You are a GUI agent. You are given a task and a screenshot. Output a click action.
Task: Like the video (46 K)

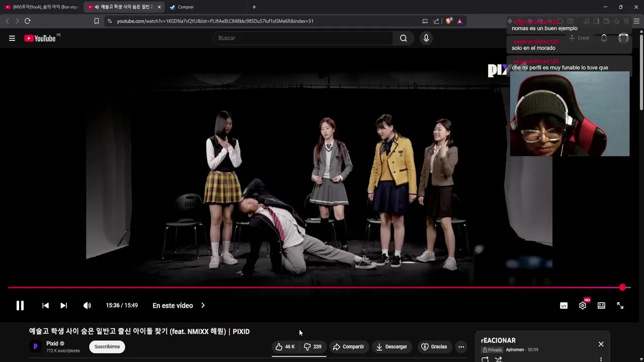(285, 346)
